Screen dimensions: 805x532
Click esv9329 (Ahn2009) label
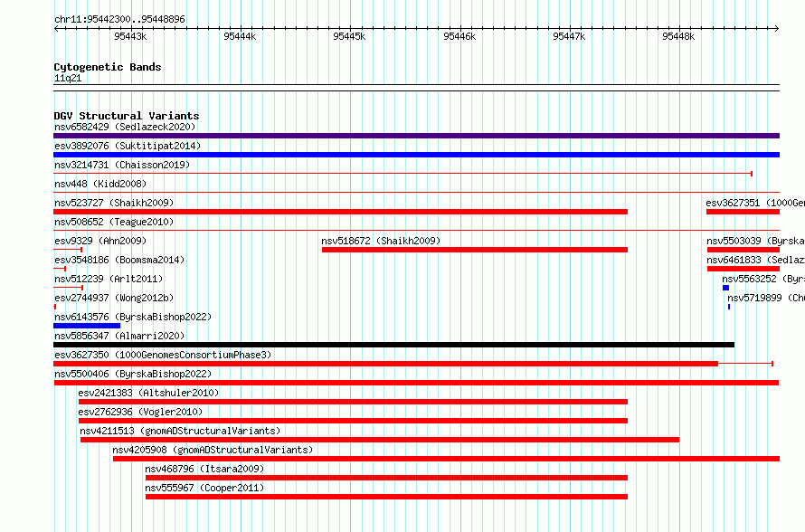(x=100, y=241)
